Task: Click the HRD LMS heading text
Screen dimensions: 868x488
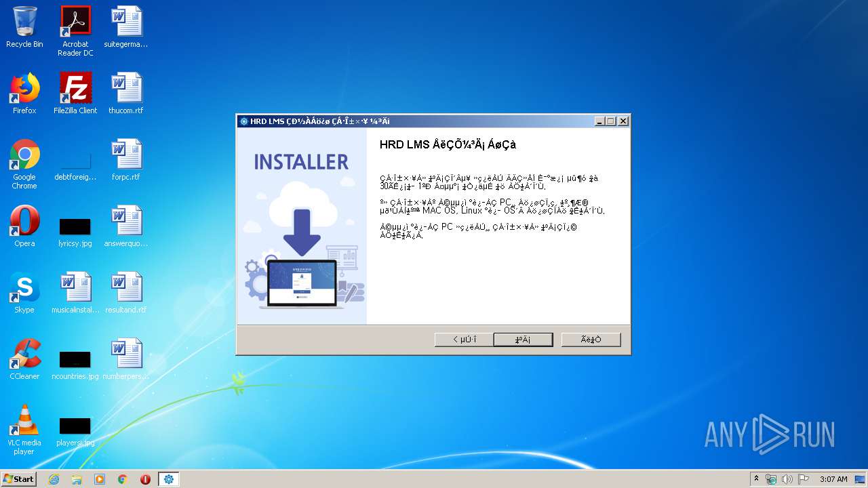Action: tap(448, 144)
